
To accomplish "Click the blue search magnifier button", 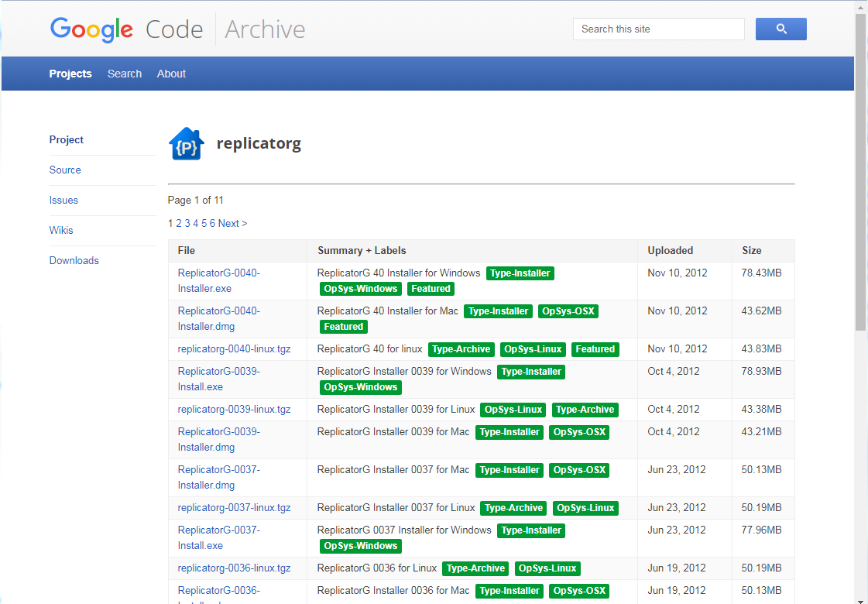I will click(x=781, y=29).
